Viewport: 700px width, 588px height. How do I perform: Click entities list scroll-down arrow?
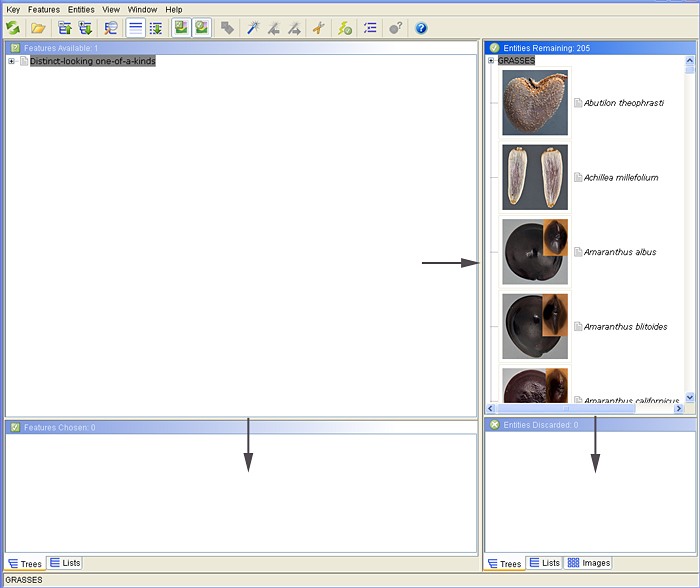pyautogui.click(x=690, y=397)
